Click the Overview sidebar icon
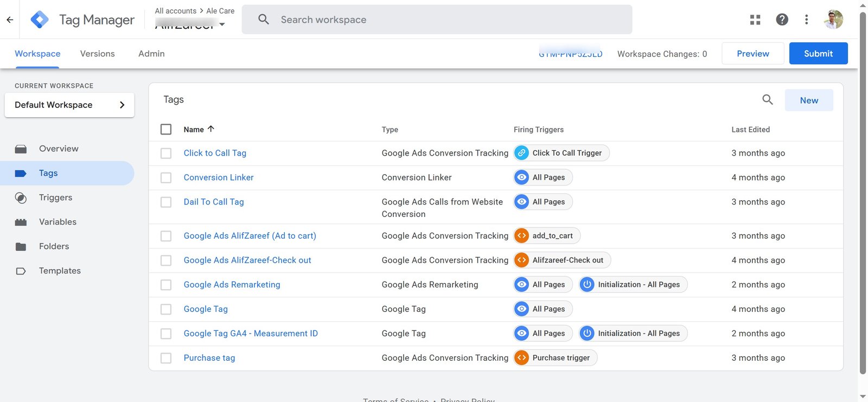Viewport: 868px width, 402px height. coord(21,149)
